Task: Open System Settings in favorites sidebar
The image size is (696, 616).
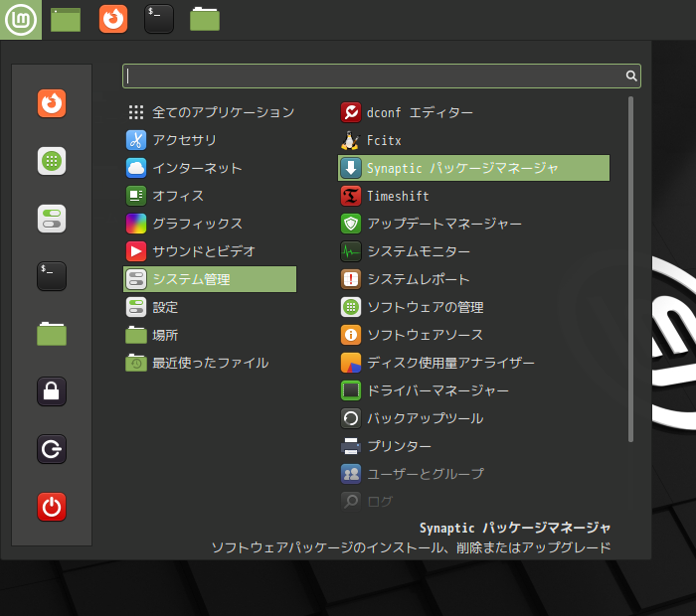Action: [x=52, y=219]
